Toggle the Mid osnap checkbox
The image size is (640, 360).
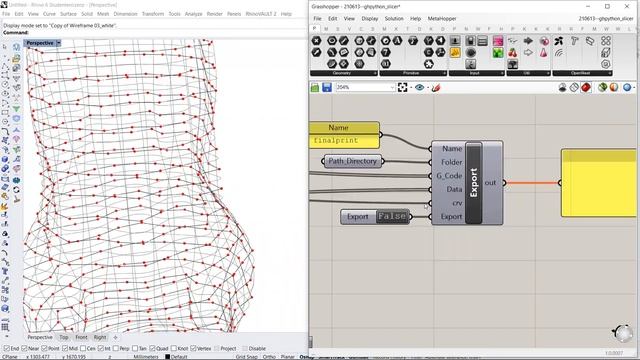click(65, 349)
